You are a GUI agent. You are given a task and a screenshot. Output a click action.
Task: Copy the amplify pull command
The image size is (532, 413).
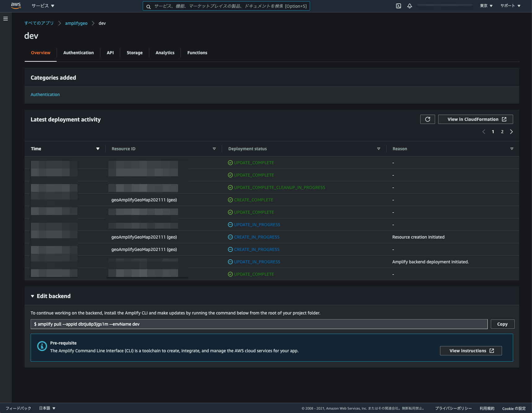coord(503,324)
